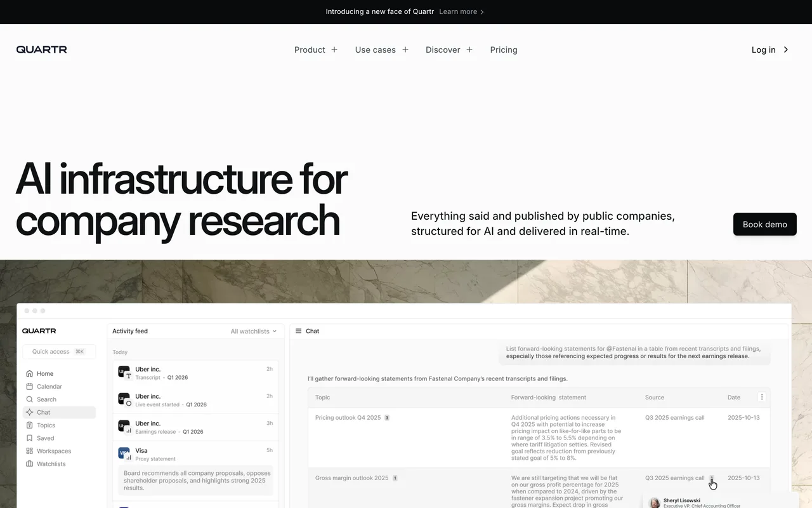Image resolution: width=812 pixels, height=508 pixels.
Task: Click the arrow next to Log in
Action: point(786,50)
